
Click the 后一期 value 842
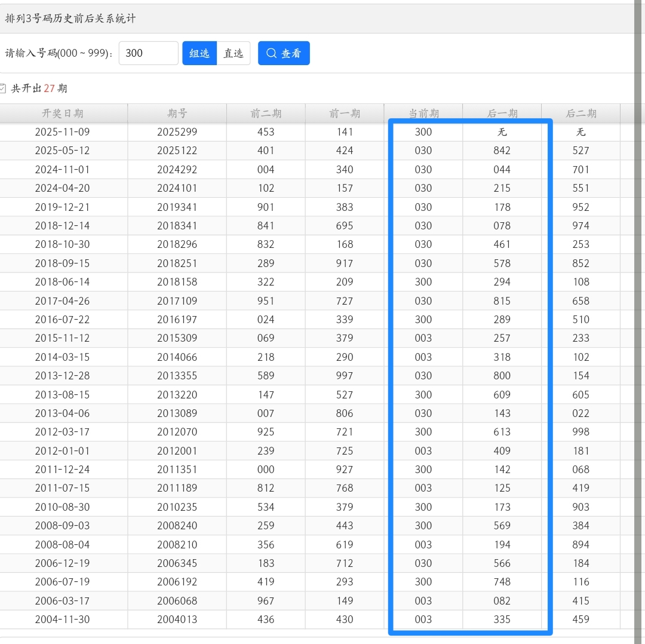point(502,151)
